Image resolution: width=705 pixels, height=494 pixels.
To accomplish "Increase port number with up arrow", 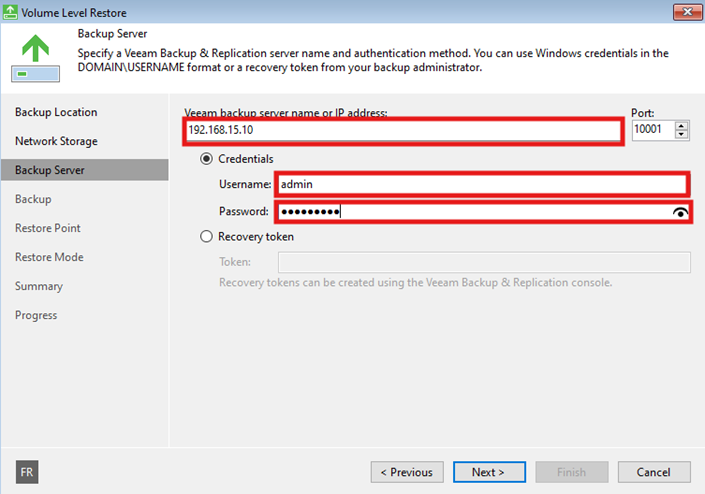I will (x=682, y=126).
